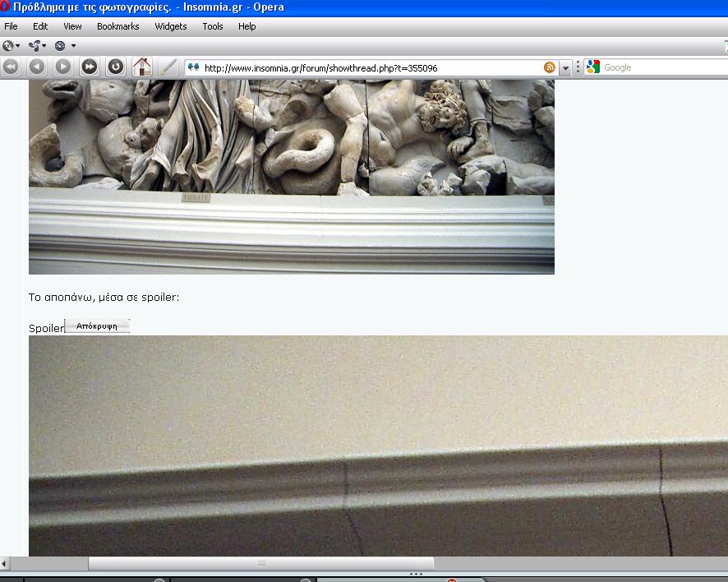Image resolution: width=728 pixels, height=582 pixels.
Task: Click the RSS feed icon in address bar
Action: (x=549, y=67)
